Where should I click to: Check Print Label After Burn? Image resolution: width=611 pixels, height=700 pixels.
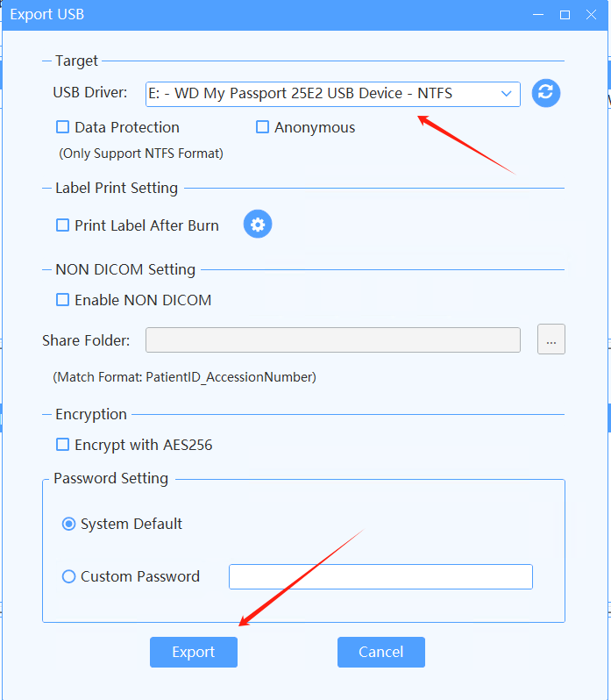(63, 225)
